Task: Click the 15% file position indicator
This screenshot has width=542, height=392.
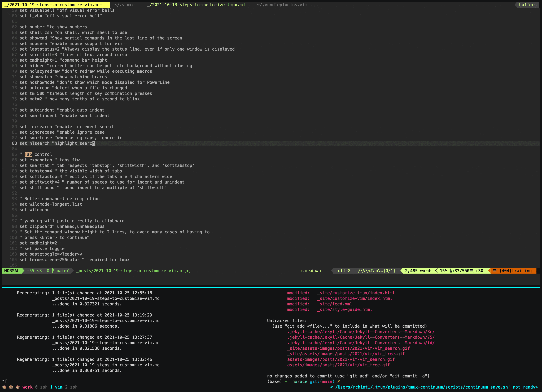Action: 444,271
